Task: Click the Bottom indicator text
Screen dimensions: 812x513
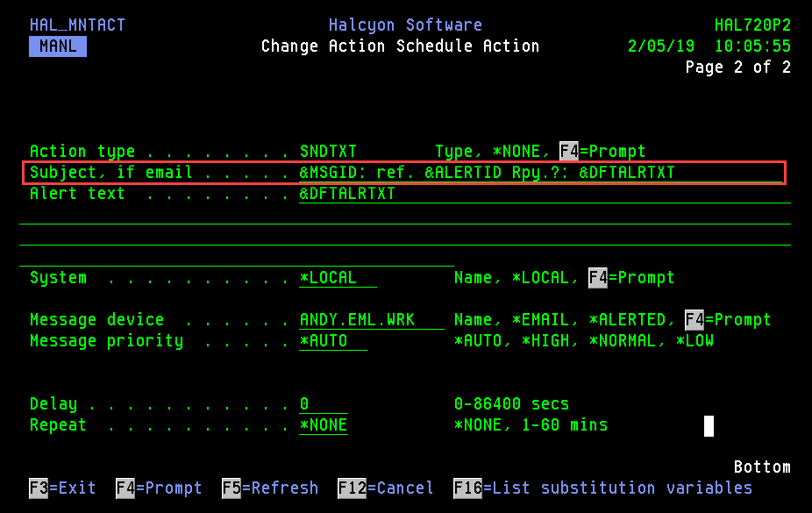Action: tap(761, 467)
